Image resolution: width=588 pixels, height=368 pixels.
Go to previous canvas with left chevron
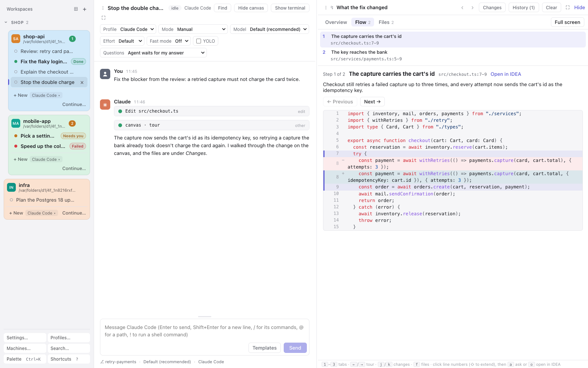[462, 8]
